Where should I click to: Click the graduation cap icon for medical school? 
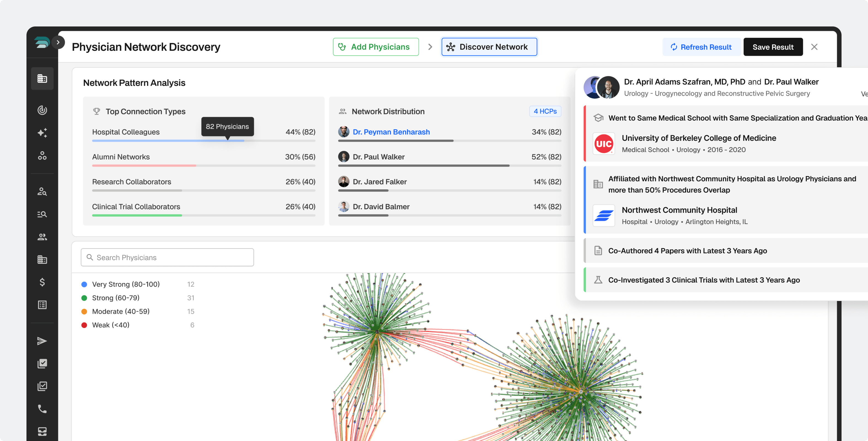pyautogui.click(x=598, y=118)
